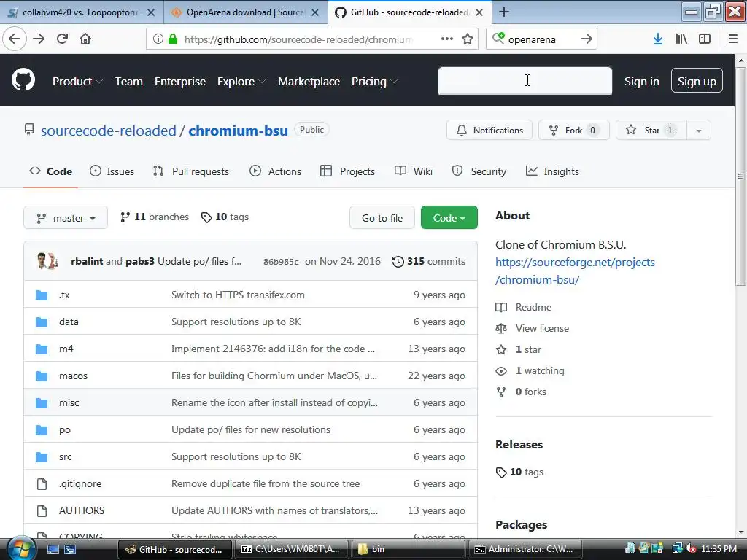Click the Firefox home icon

coord(85,39)
